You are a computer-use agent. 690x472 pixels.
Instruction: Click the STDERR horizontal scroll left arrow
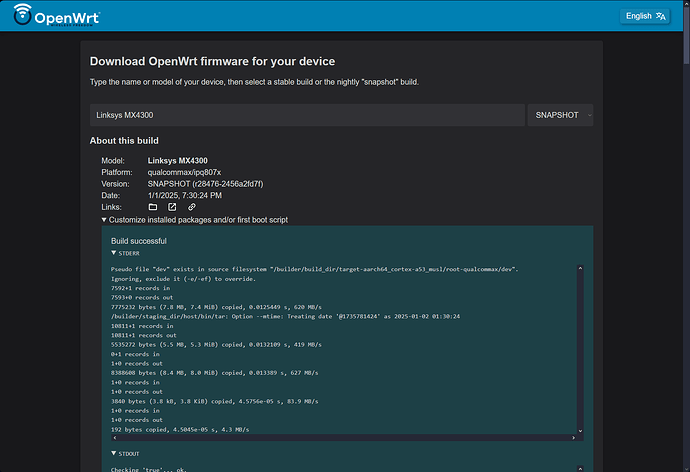[115, 438]
